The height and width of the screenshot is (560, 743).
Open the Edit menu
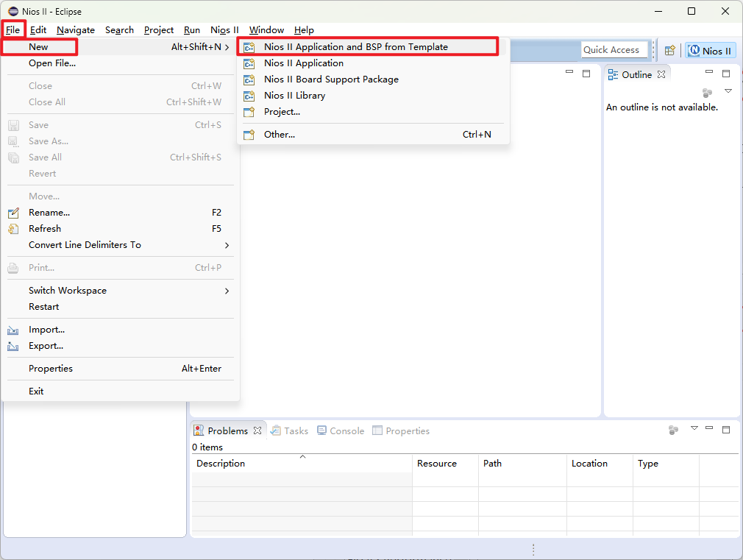click(x=38, y=30)
